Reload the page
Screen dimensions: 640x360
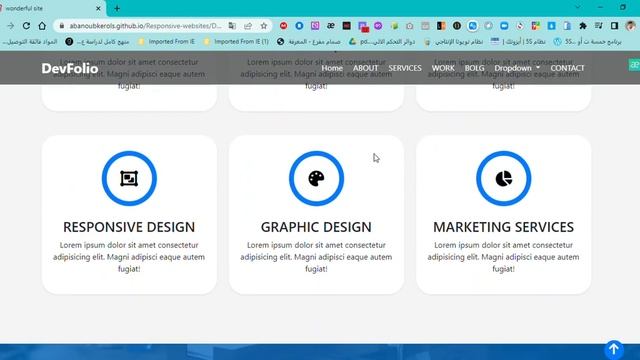26,26
